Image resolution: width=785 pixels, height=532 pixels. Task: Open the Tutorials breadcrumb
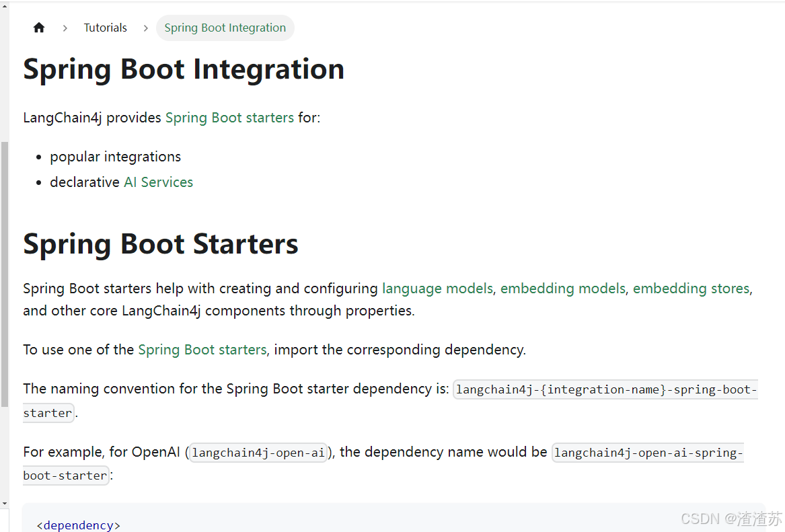105,28
